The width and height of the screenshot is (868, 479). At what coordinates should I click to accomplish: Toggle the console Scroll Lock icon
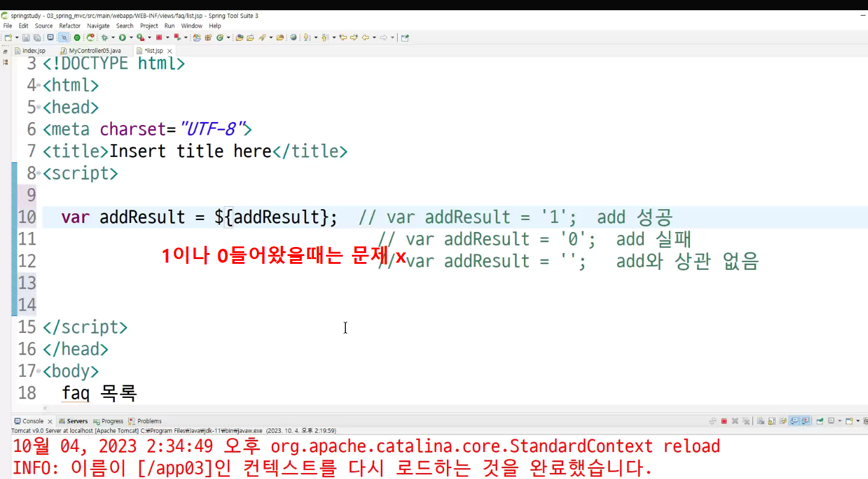click(x=772, y=421)
